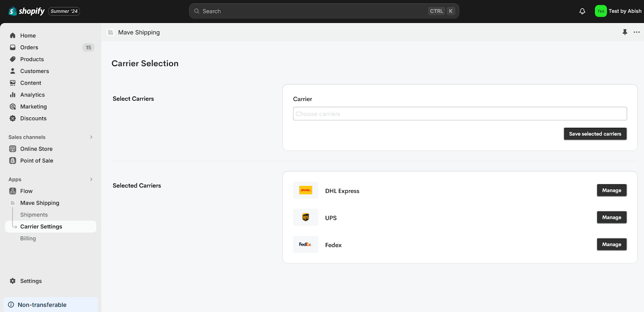The image size is (644, 312).
Task: Click the Products tag icon
Action: [13, 59]
